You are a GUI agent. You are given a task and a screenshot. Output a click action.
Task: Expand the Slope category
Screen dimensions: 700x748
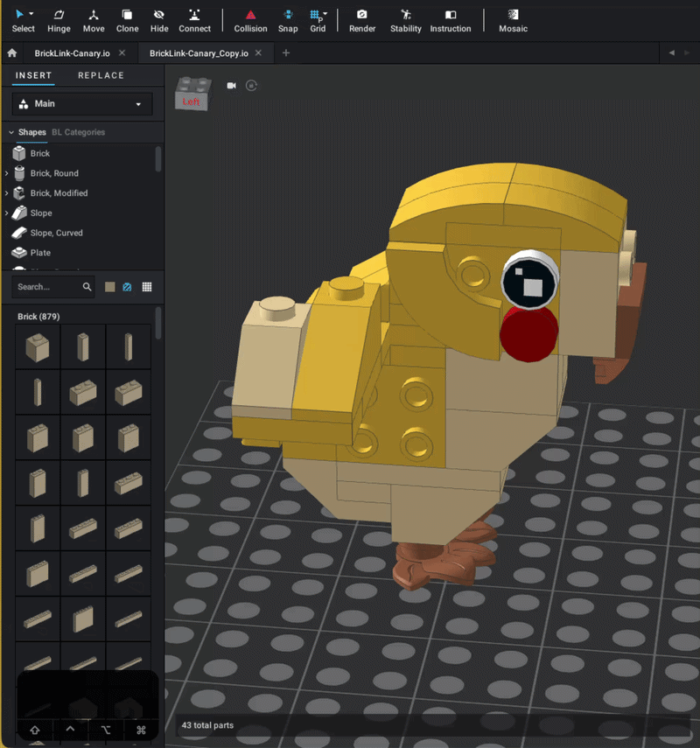(7, 213)
